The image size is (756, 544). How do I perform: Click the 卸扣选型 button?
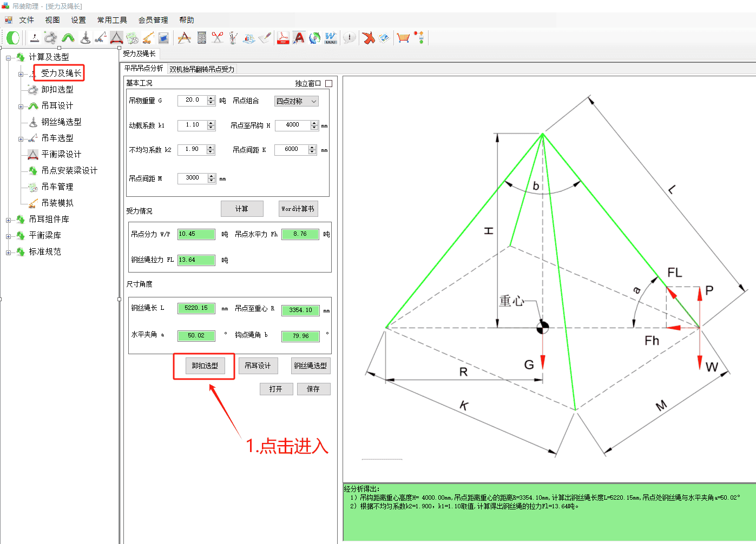coord(205,366)
